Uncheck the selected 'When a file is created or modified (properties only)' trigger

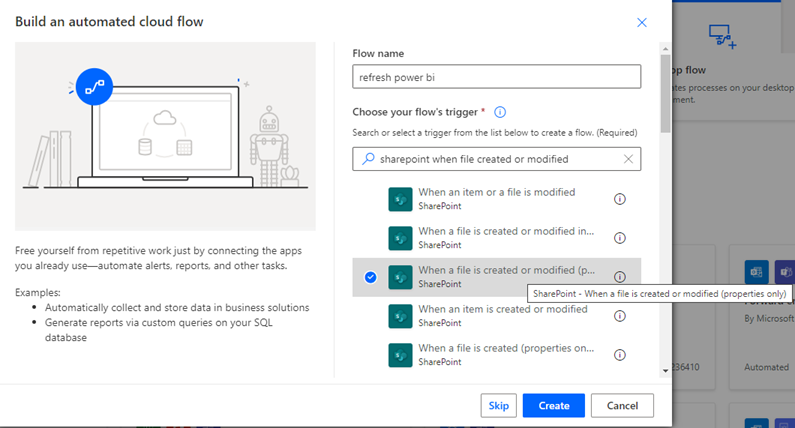(371, 277)
